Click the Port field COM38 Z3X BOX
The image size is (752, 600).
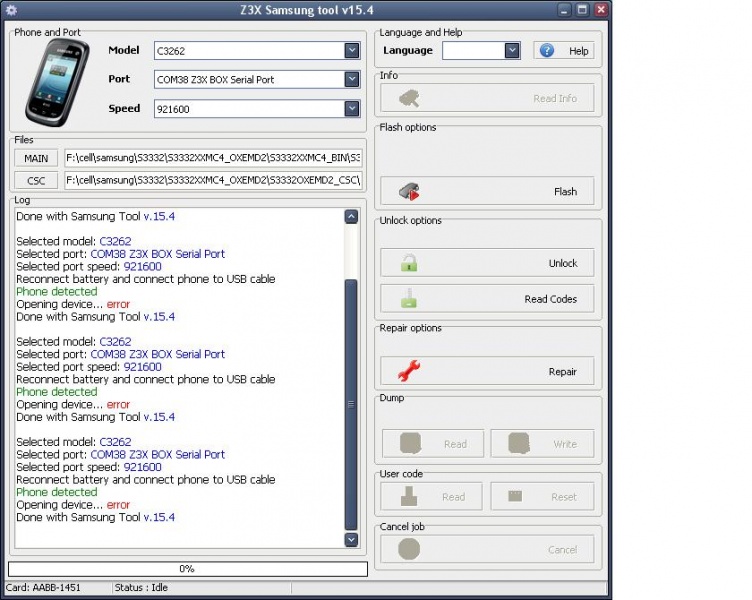[257, 80]
